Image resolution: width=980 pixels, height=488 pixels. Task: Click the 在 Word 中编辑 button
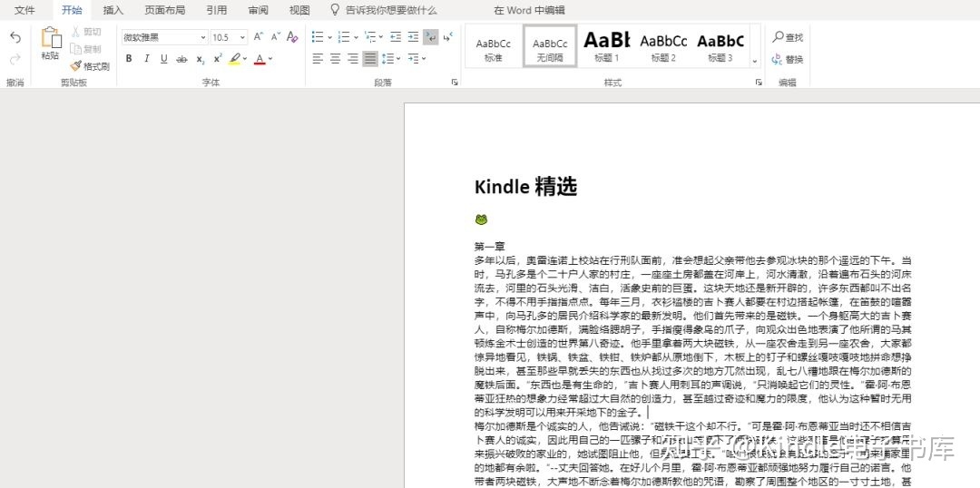529,10
